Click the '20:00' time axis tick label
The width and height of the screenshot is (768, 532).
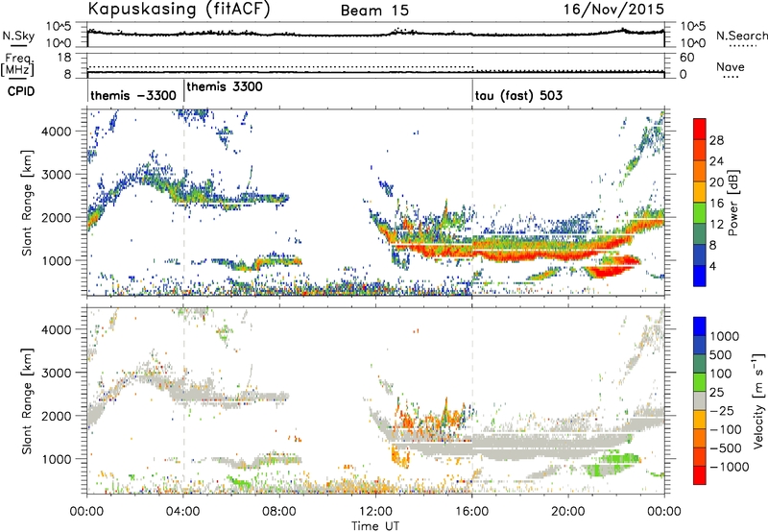click(567, 512)
